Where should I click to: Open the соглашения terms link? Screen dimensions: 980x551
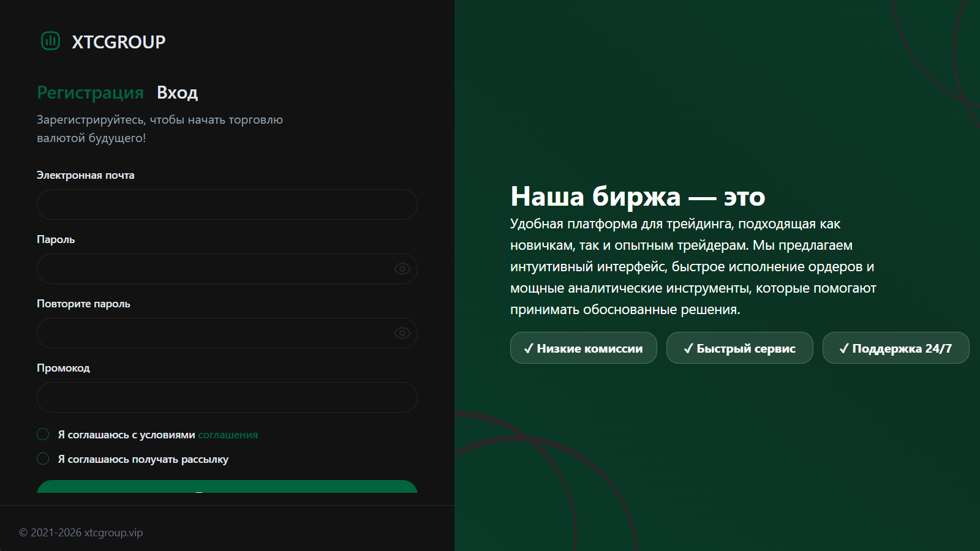click(x=228, y=435)
